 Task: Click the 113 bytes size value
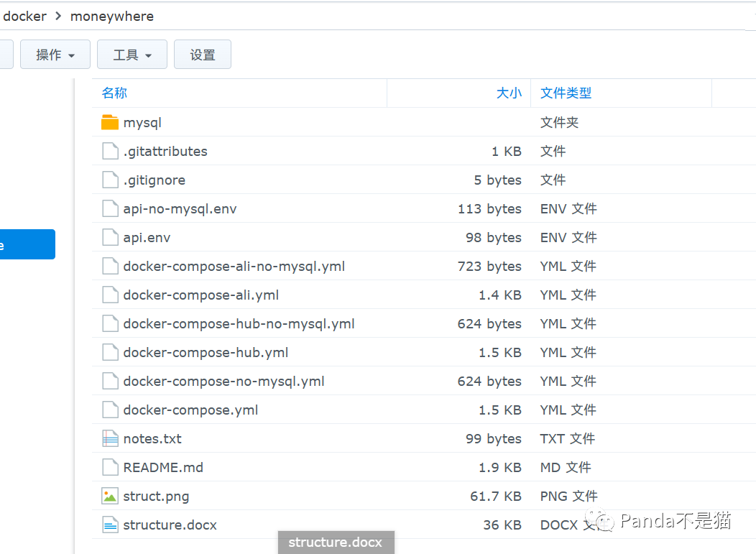(x=490, y=209)
